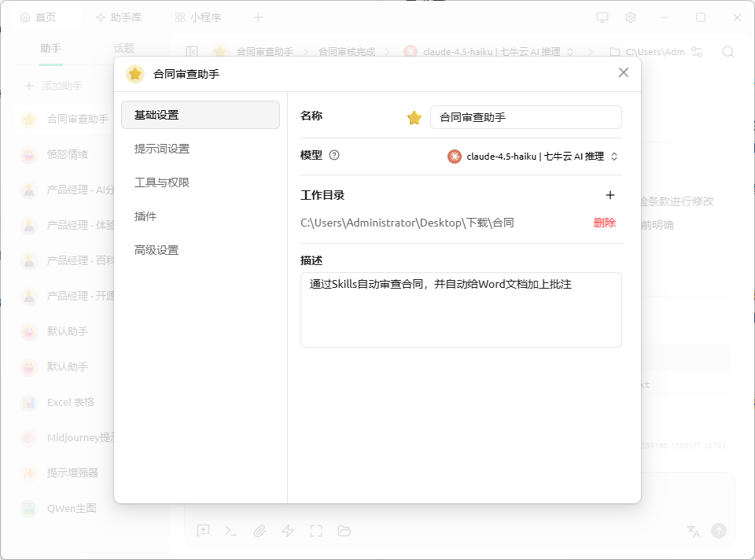Click the translate icon in input bar
The image size is (755, 560).
pyautogui.click(x=693, y=530)
